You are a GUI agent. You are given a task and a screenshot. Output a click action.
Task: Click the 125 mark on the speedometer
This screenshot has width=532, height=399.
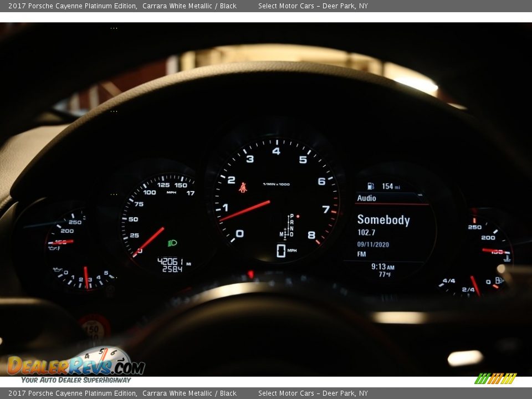tap(163, 185)
